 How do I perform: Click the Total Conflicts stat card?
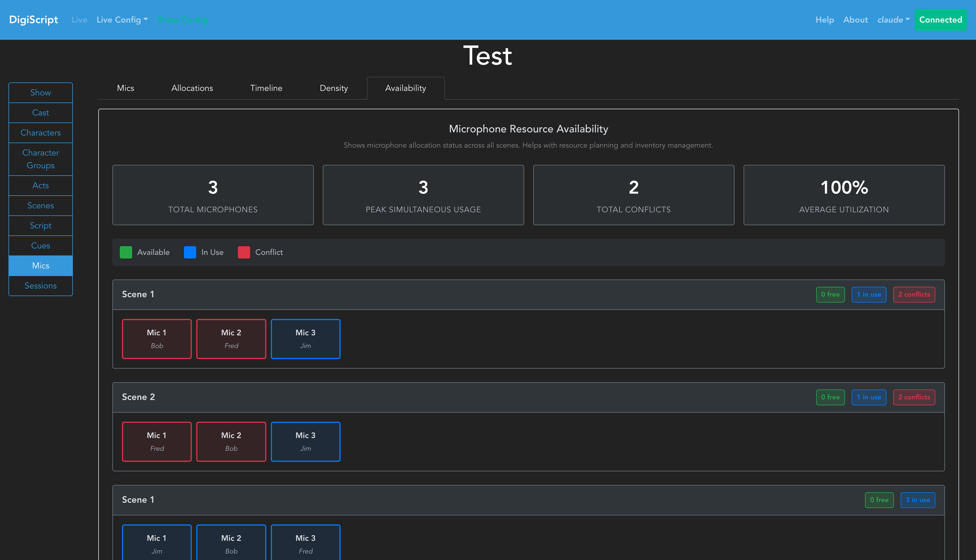tap(633, 195)
